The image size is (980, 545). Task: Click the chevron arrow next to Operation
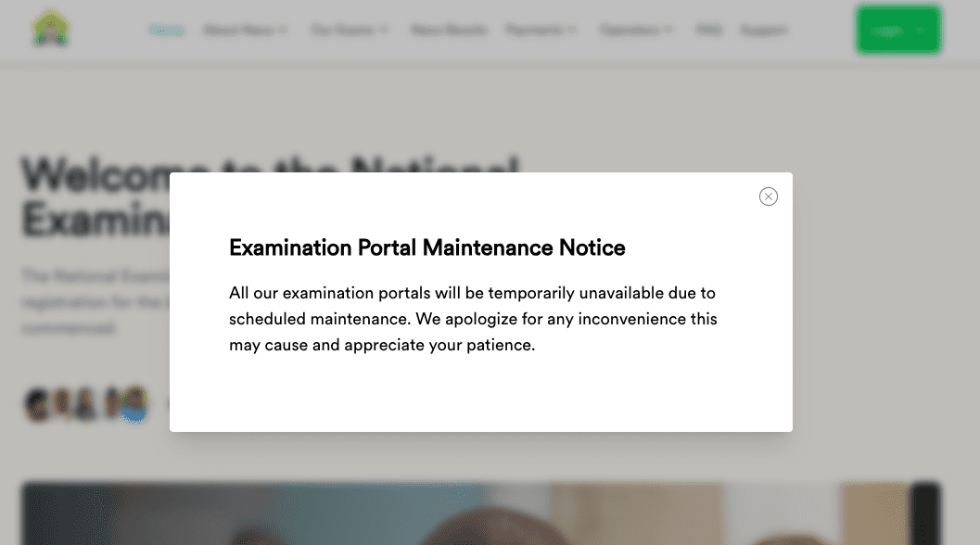point(668,29)
